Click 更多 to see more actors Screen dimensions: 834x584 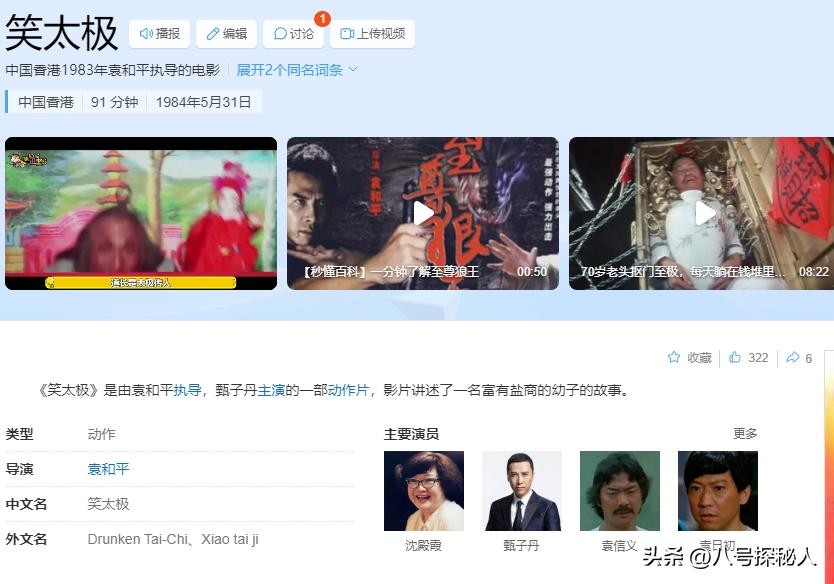coord(745,434)
